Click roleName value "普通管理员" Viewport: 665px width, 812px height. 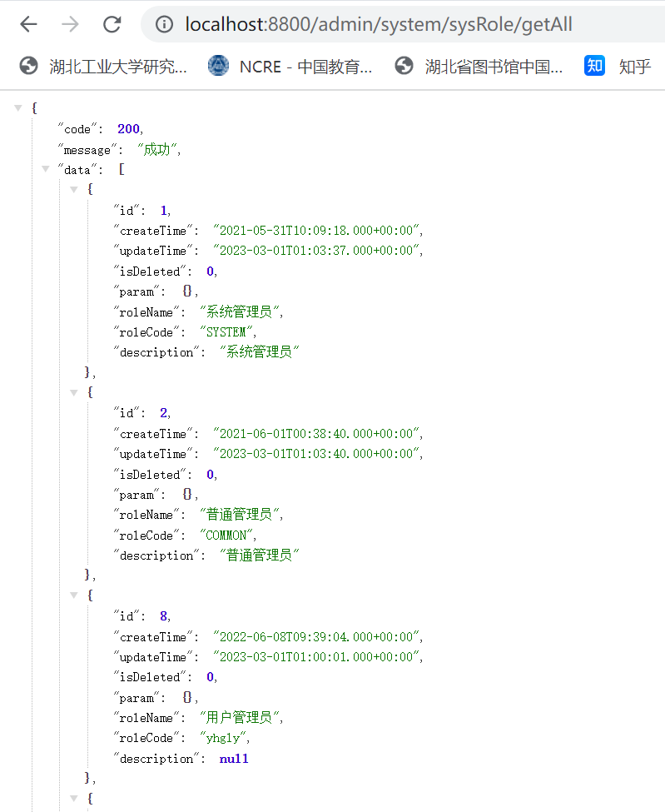[x=240, y=515]
